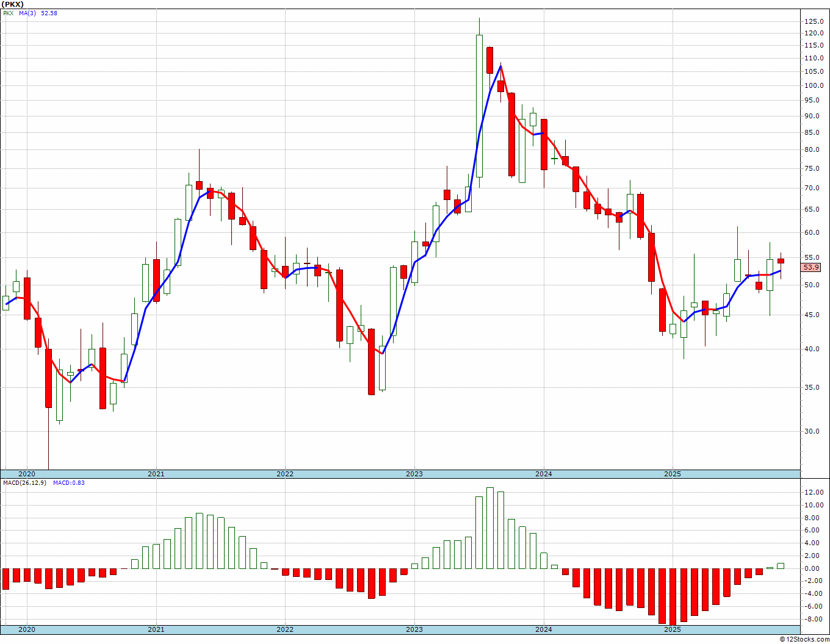Image resolution: width=830 pixels, height=644 pixels.
Task: Pick the 115.0 price axis label
Action: tap(814, 45)
